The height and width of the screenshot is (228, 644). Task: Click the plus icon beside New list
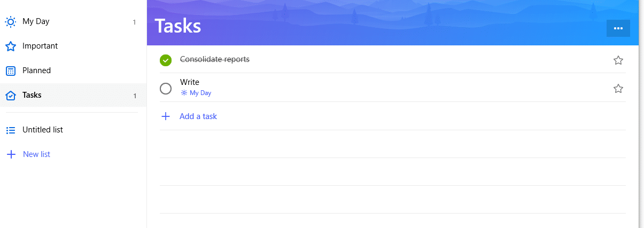(11, 154)
